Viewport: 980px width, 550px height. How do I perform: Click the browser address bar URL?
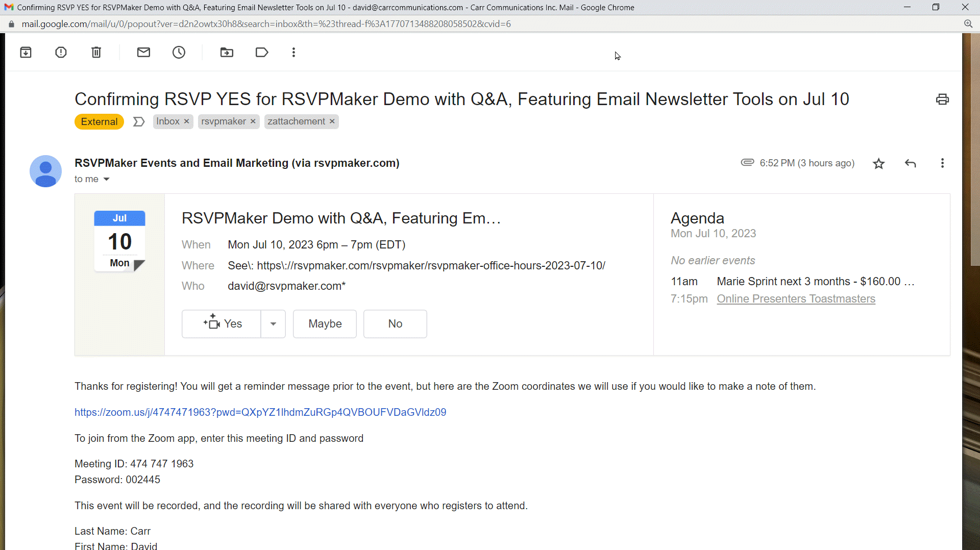pos(266,24)
